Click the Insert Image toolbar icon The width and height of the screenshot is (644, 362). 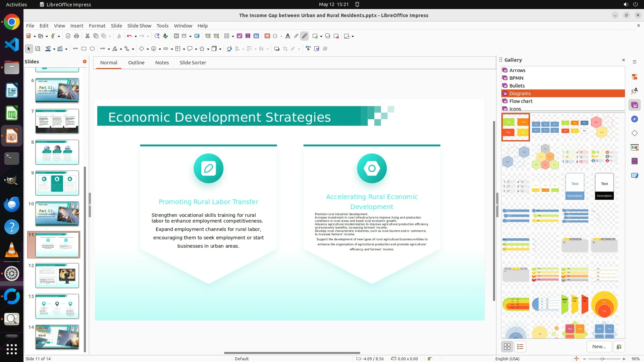(x=239, y=36)
